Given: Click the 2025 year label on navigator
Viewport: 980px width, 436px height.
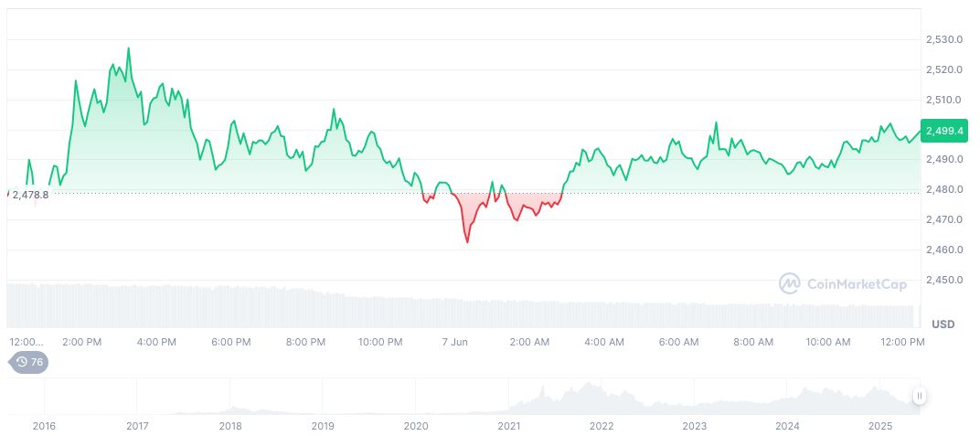Looking at the screenshot, I should 879,426.
